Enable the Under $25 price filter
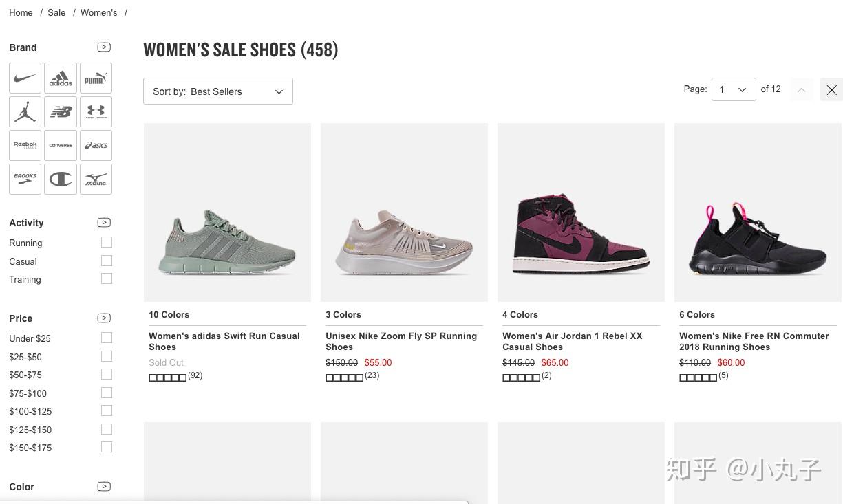 coord(106,338)
